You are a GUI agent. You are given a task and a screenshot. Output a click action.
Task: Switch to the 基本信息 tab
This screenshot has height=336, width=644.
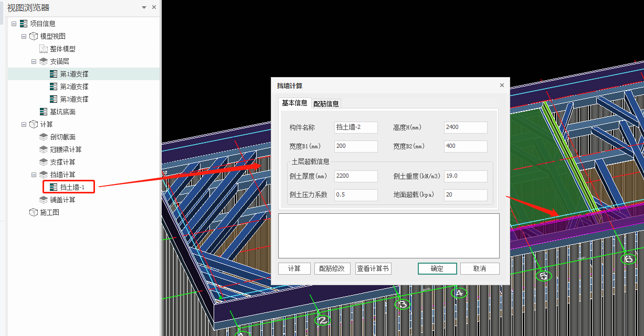tap(294, 103)
